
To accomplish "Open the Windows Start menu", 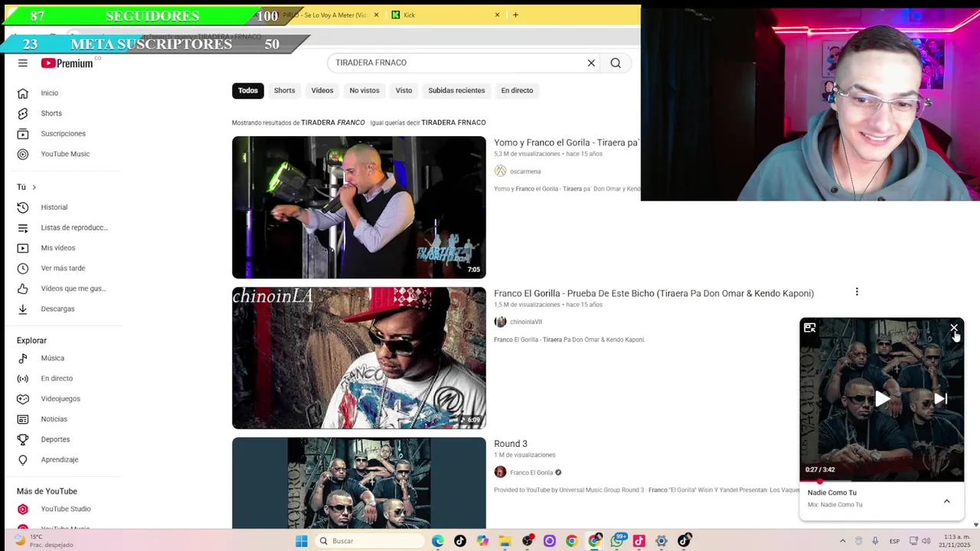I will coord(302,541).
